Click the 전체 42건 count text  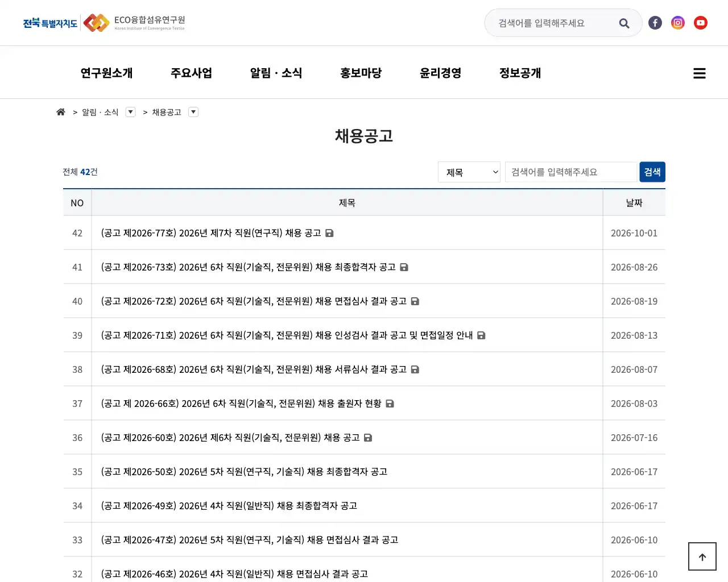click(x=80, y=172)
